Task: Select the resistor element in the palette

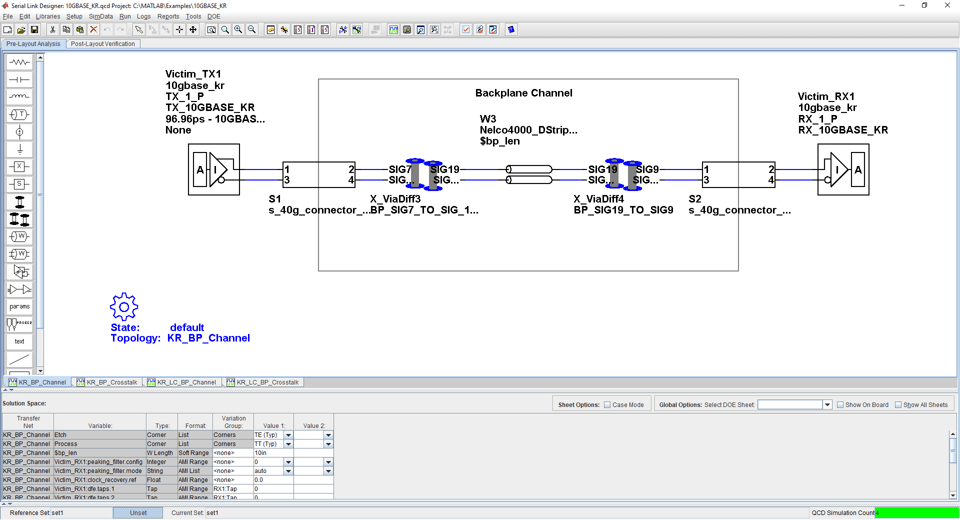Action: coord(19,62)
